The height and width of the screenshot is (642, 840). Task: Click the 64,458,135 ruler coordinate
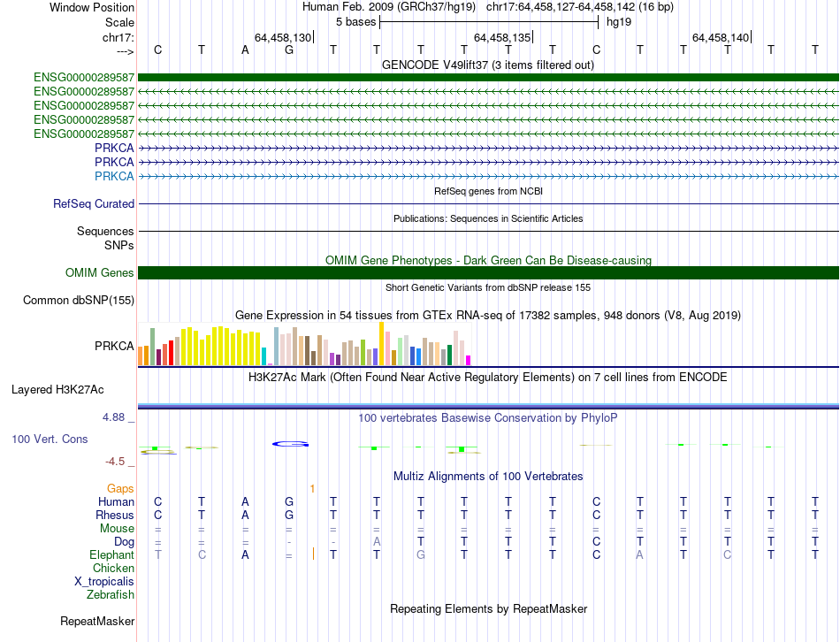tap(502, 37)
